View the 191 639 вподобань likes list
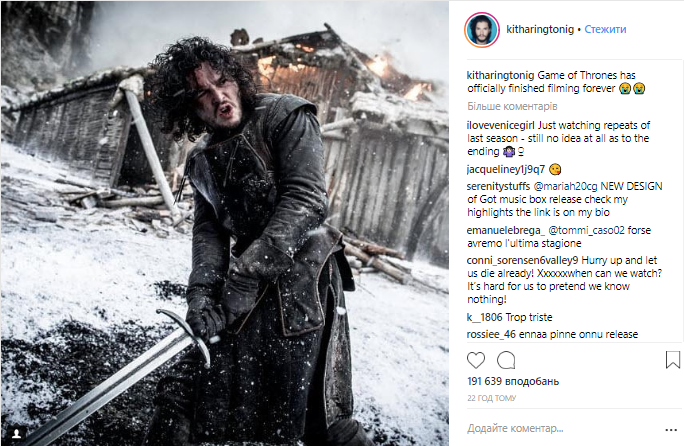This screenshot has height=446, width=684. coord(513,381)
